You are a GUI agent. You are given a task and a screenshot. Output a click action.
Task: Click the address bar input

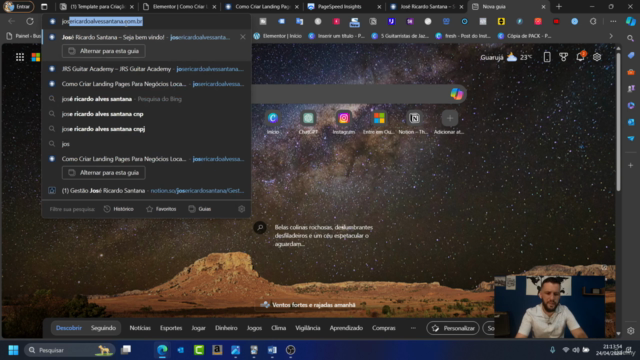coord(147,21)
